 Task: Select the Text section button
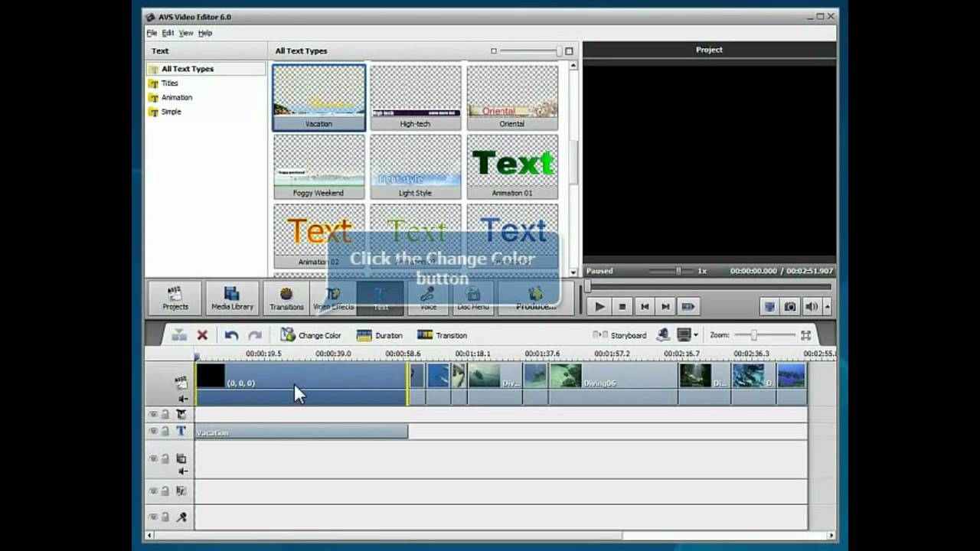[x=381, y=298]
